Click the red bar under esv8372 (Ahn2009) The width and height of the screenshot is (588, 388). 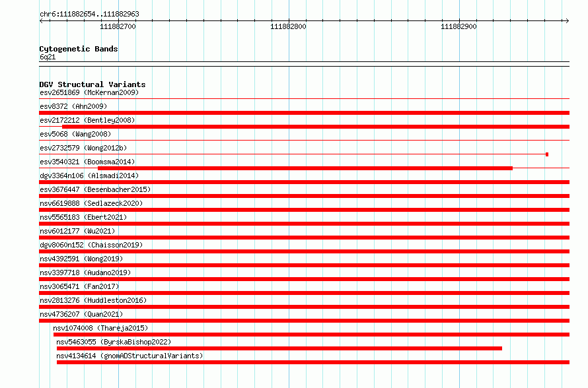pyautogui.click(x=304, y=113)
